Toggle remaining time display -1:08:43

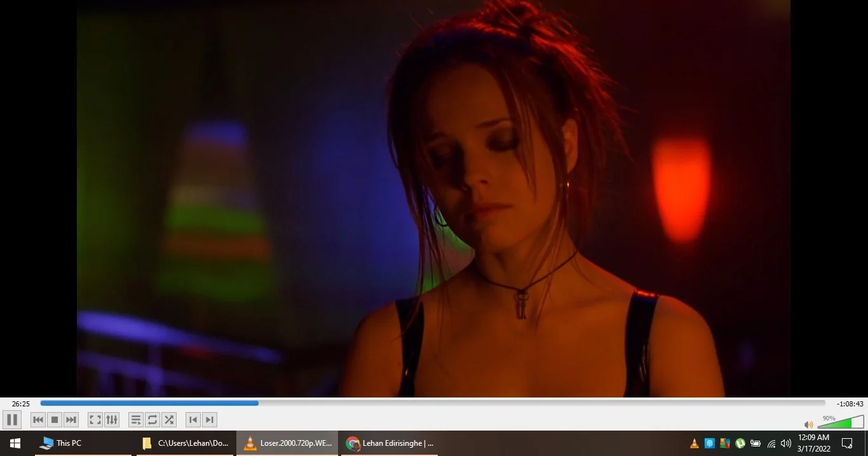(x=850, y=404)
